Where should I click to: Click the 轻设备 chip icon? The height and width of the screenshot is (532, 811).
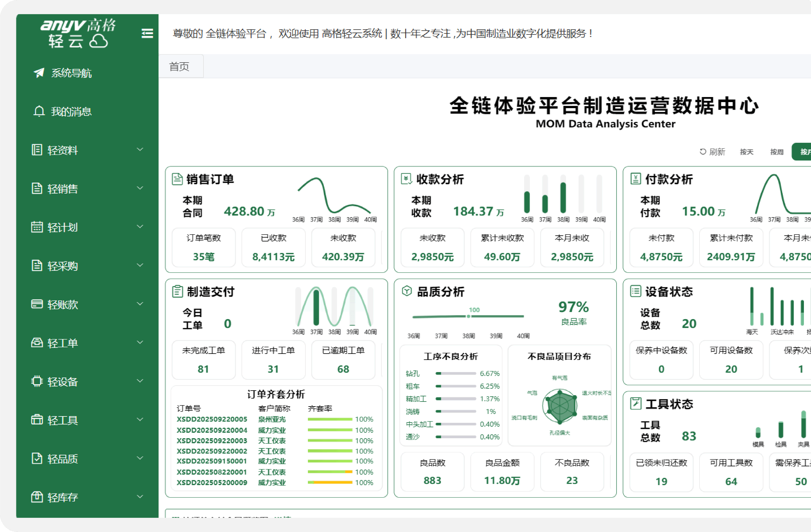pos(37,381)
